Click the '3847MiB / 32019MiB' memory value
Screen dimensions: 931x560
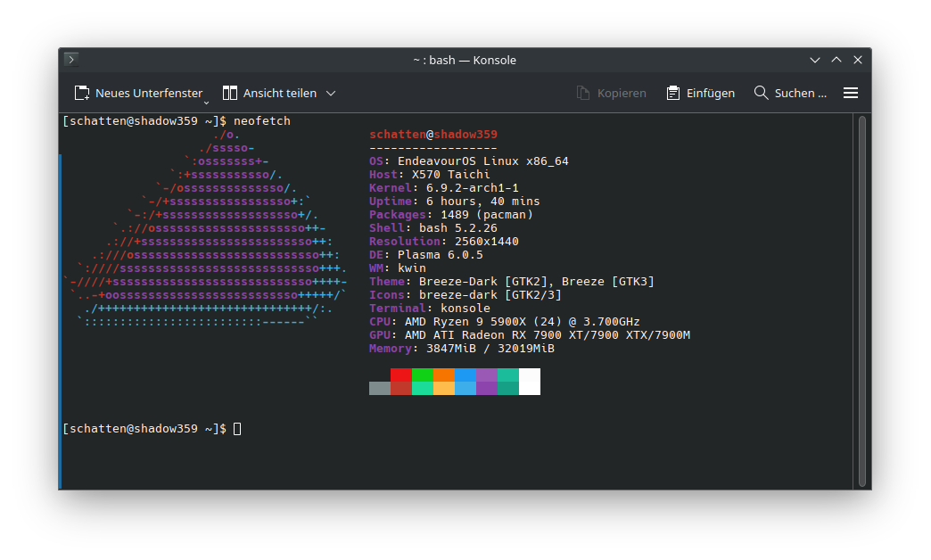(490, 348)
